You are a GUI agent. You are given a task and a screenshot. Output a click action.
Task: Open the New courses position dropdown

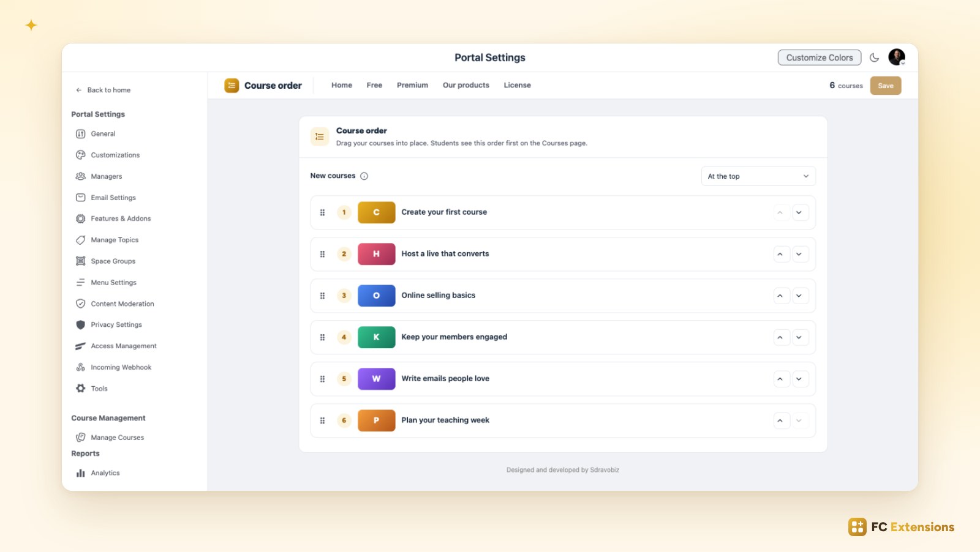pyautogui.click(x=758, y=176)
